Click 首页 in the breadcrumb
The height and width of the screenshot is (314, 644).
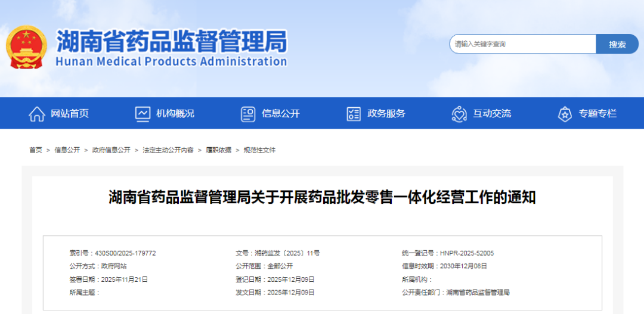[36, 150]
